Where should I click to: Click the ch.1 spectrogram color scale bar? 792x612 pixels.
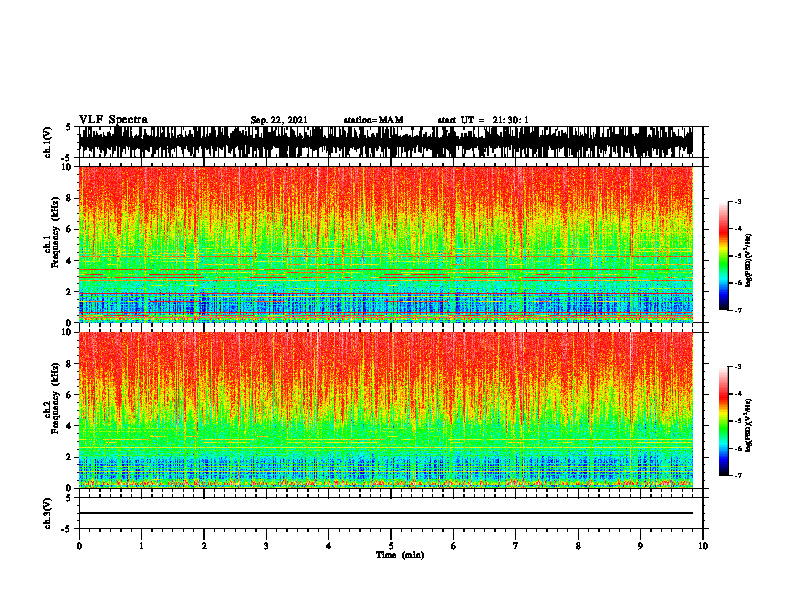[x=723, y=256]
